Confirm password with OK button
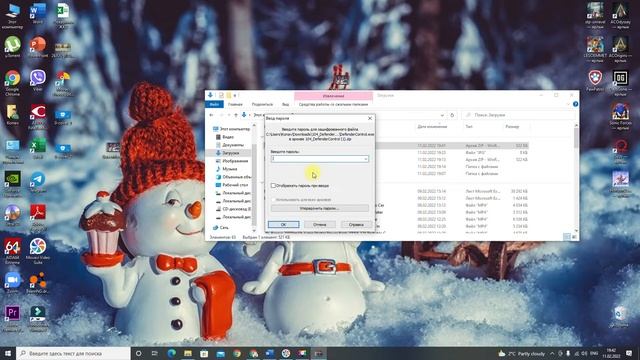Image resolution: width=640 pixels, height=360 pixels. click(x=283, y=224)
